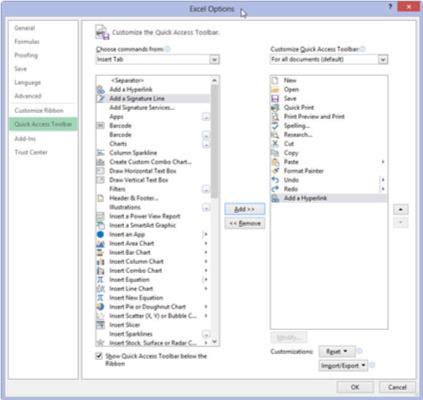This screenshot has height=400, width=423.
Task: Select the <Separator> entry
Action: click(x=153, y=80)
